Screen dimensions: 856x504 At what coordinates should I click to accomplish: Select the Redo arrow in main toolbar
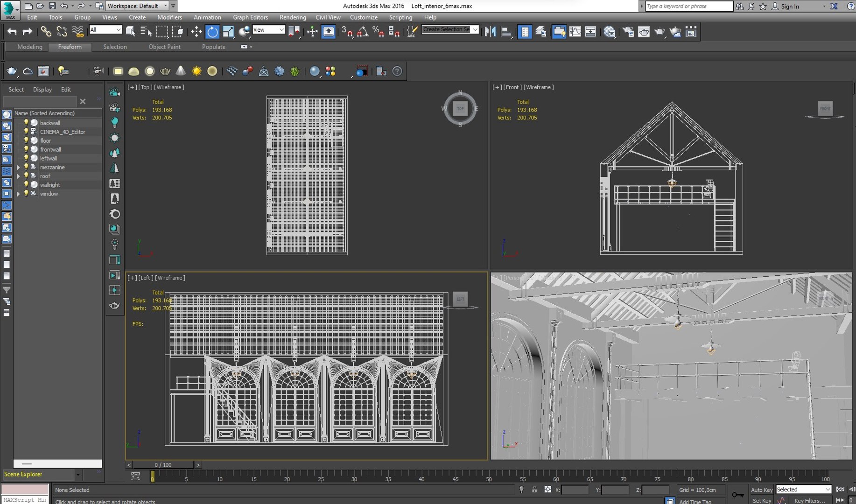28,32
